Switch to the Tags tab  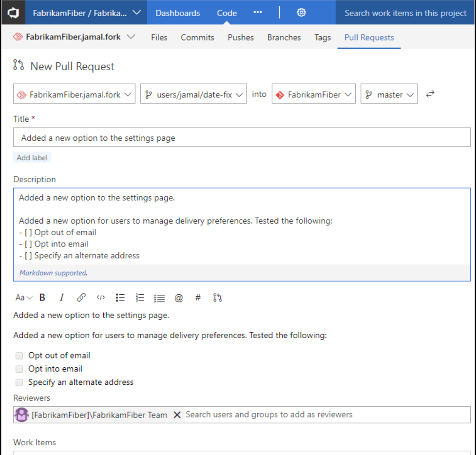323,38
